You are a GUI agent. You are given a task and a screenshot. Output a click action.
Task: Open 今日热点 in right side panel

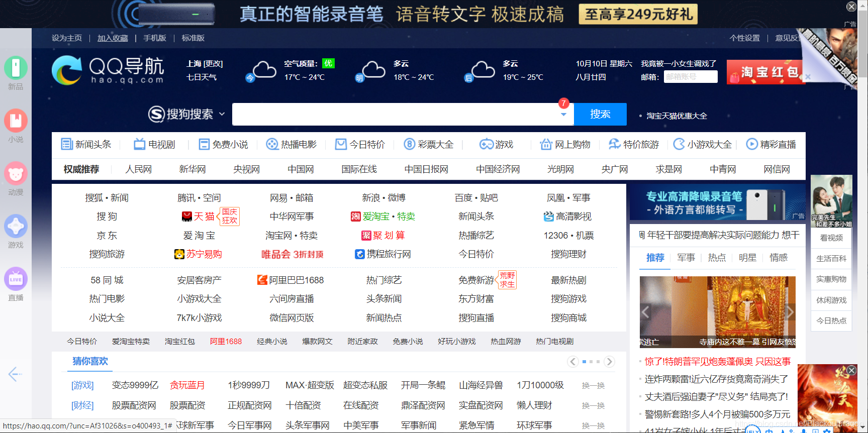831,320
